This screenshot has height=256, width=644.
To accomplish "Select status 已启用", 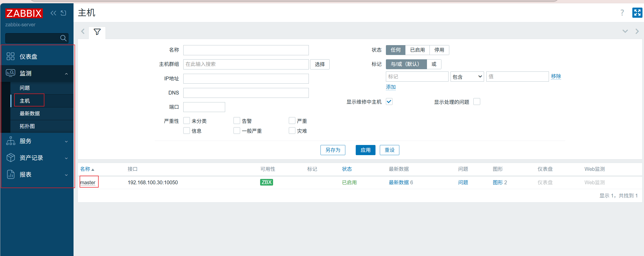I will 417,50.
